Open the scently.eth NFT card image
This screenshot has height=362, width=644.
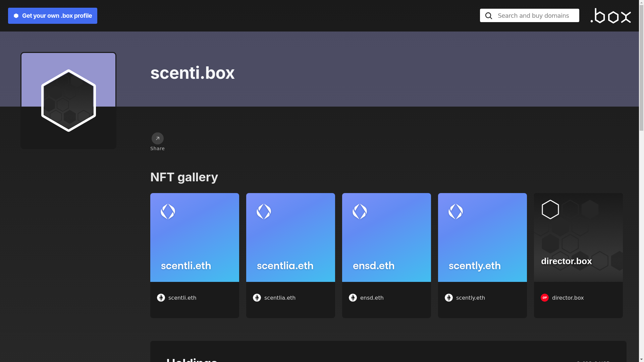pyautogui.click(x=482, y=237)
